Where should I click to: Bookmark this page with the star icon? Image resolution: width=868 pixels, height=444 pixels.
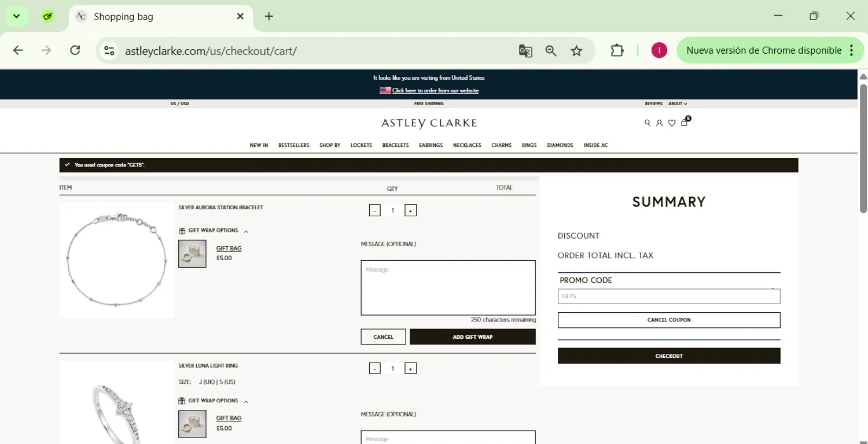(x=576, y=51)
